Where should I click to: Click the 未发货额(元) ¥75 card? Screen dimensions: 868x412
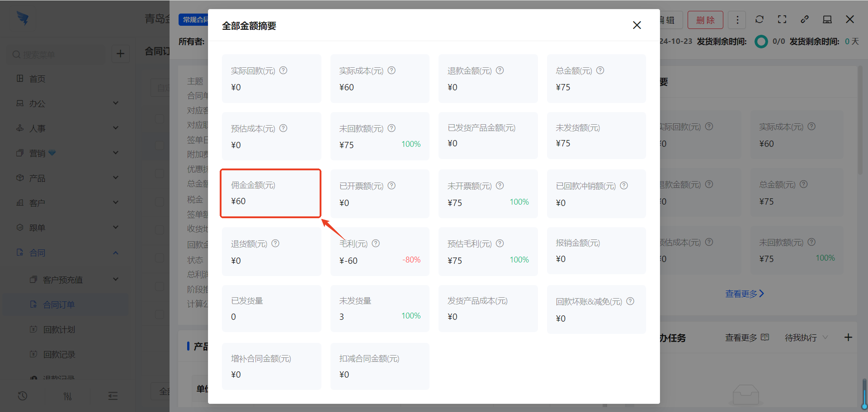tap(596, 136)
